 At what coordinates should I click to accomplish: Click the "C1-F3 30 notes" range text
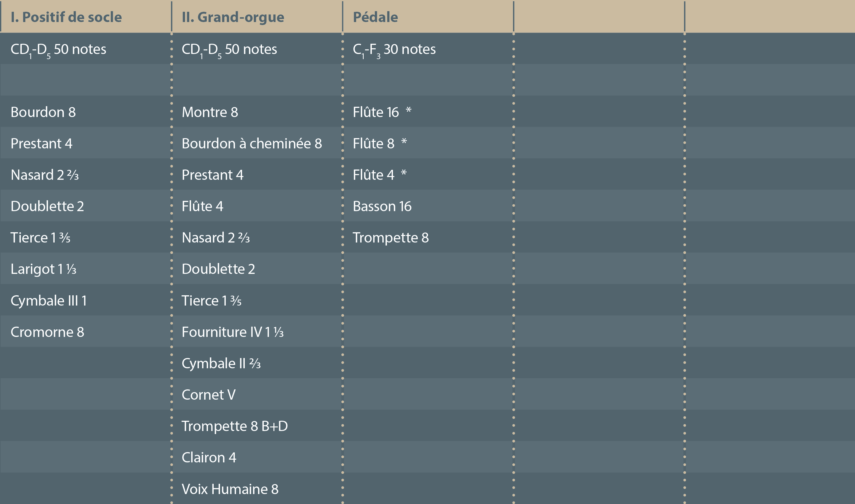tap(394, 49)
